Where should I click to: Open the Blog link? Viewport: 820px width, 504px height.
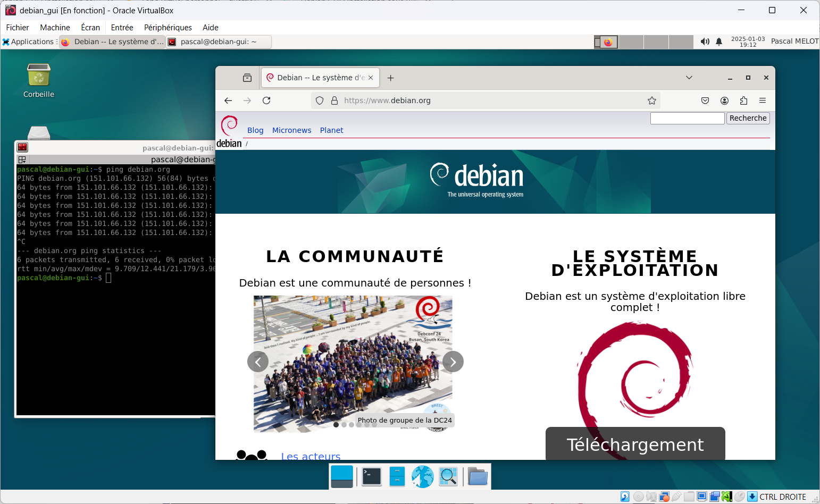tap(255, 130)
